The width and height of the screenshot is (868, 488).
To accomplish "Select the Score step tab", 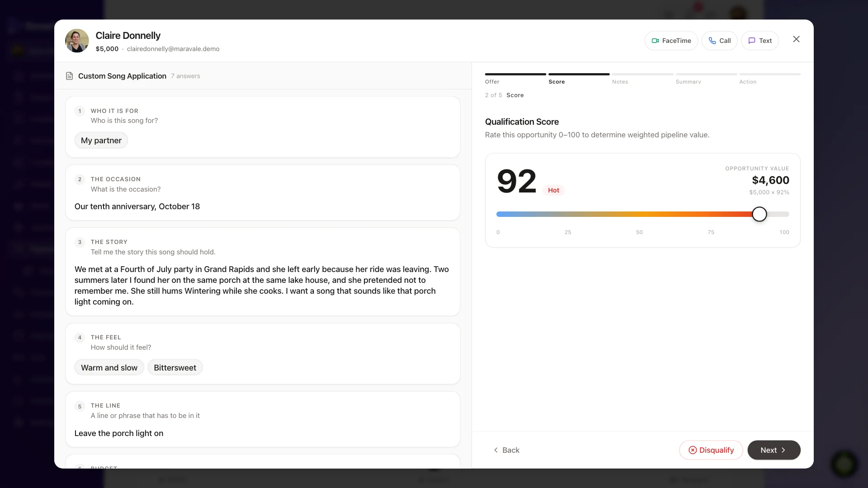I will point(579,79).
